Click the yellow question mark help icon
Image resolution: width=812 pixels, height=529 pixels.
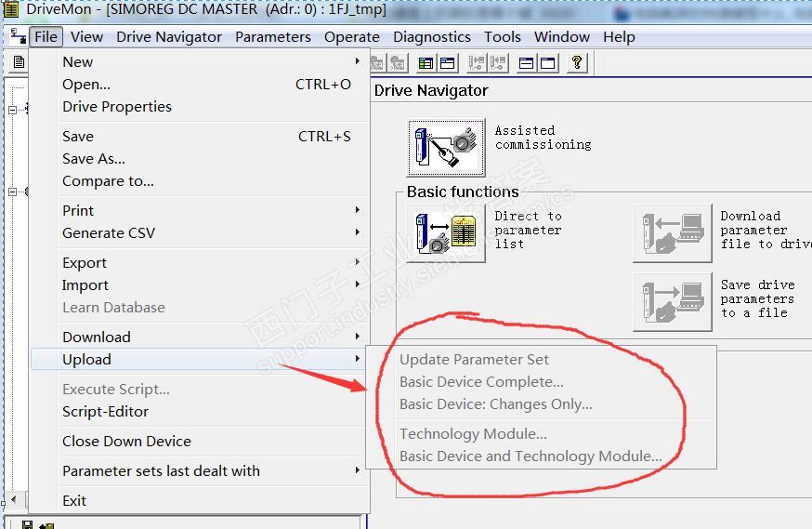577,63
